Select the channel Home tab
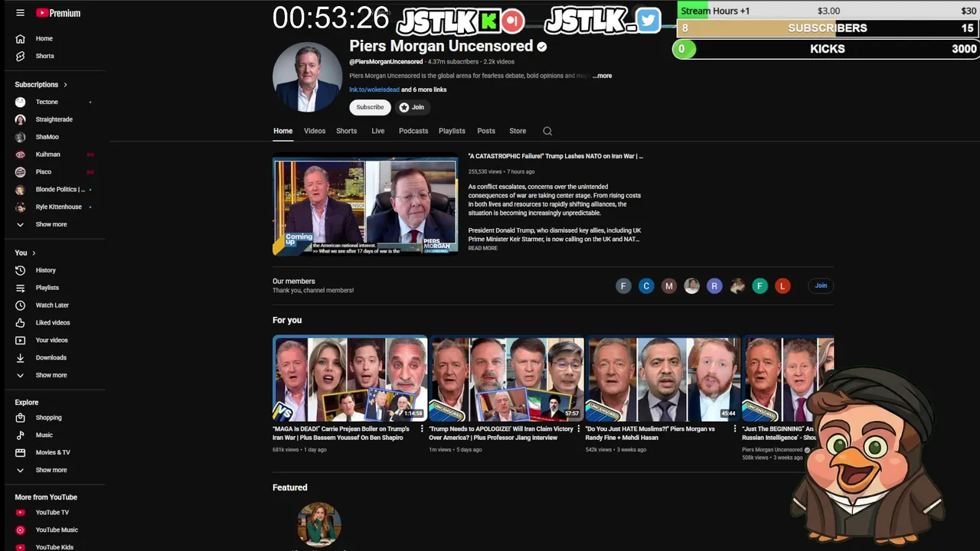This screenshot has height=551, width=980. click(x=283, y=131)
